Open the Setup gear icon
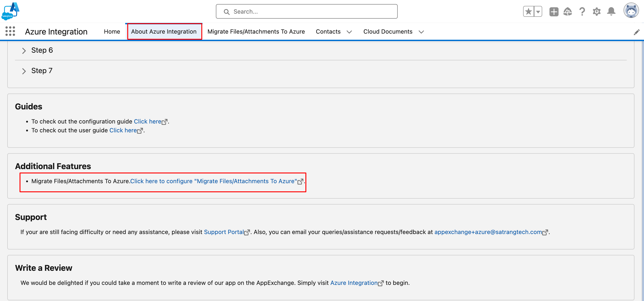The height and width of the screenshot is (301, 644). pyautogui.click(x=597, y=12)
